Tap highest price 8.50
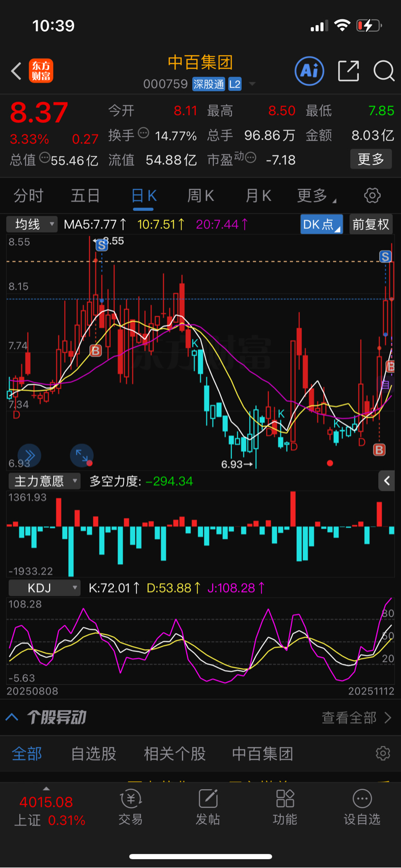401x868 pixels. [x=282, y=111]
